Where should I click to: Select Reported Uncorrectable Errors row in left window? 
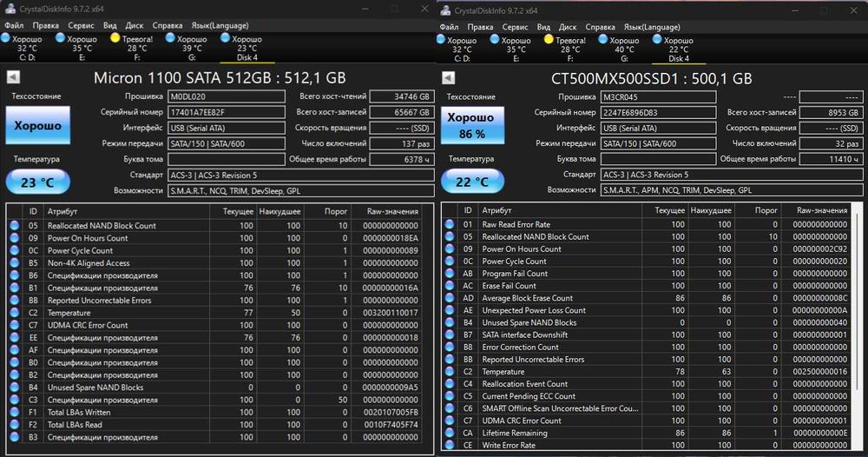tap(214, 301)
